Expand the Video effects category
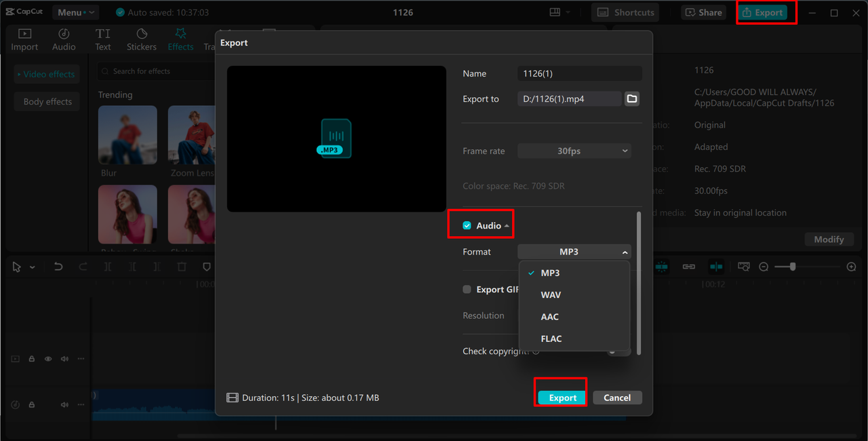Image resolution: width=868 pixels, height=441 pixels. (x=47, y=74)
